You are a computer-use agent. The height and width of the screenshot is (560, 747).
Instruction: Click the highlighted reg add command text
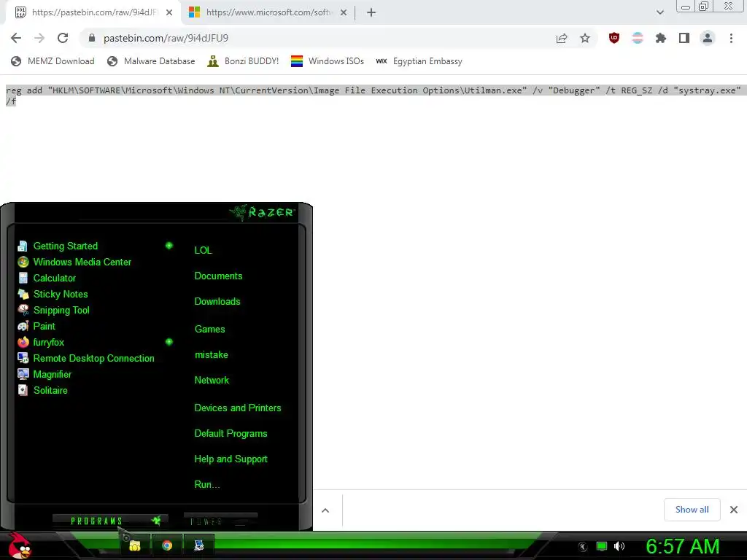coord(373,96)
